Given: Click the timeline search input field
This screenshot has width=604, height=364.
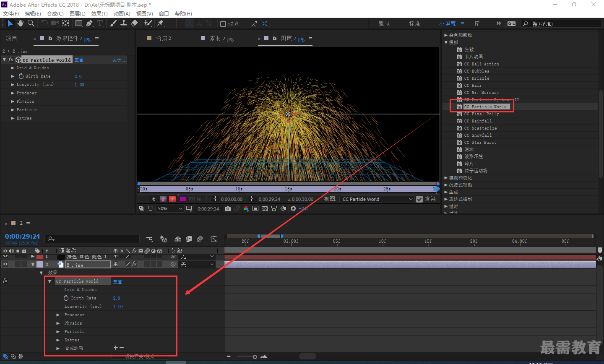Looking at the screenshot, I should tap(92, 239).
